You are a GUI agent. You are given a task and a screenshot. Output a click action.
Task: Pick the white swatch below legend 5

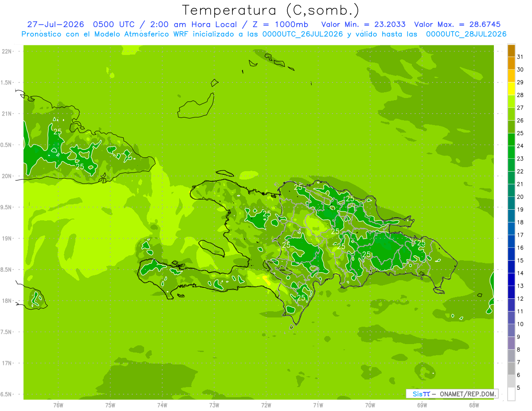(x=512, y=394)
